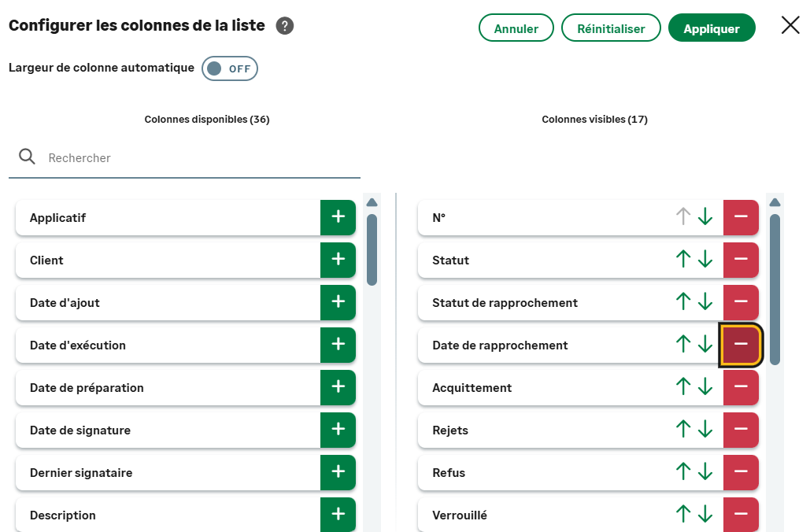Move Rejets column down

point(705,430)
